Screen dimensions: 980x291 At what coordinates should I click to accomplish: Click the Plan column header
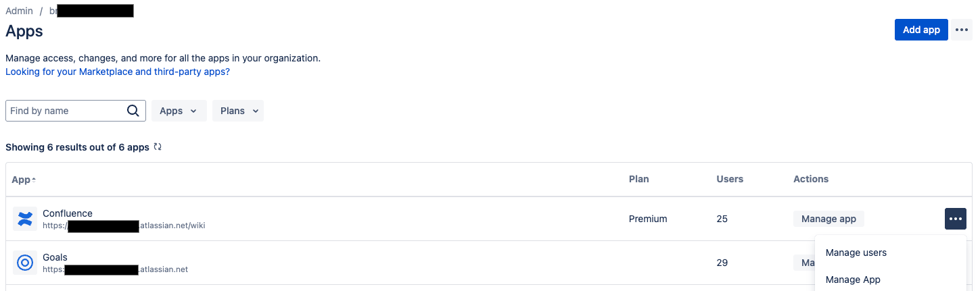pyautogui.click(x=638, y=179)
